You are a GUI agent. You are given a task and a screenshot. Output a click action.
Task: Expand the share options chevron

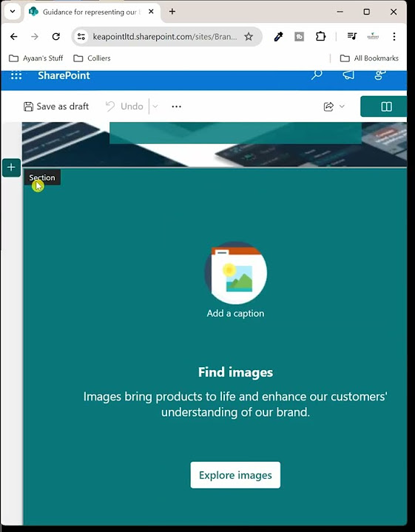coord(342,106)
